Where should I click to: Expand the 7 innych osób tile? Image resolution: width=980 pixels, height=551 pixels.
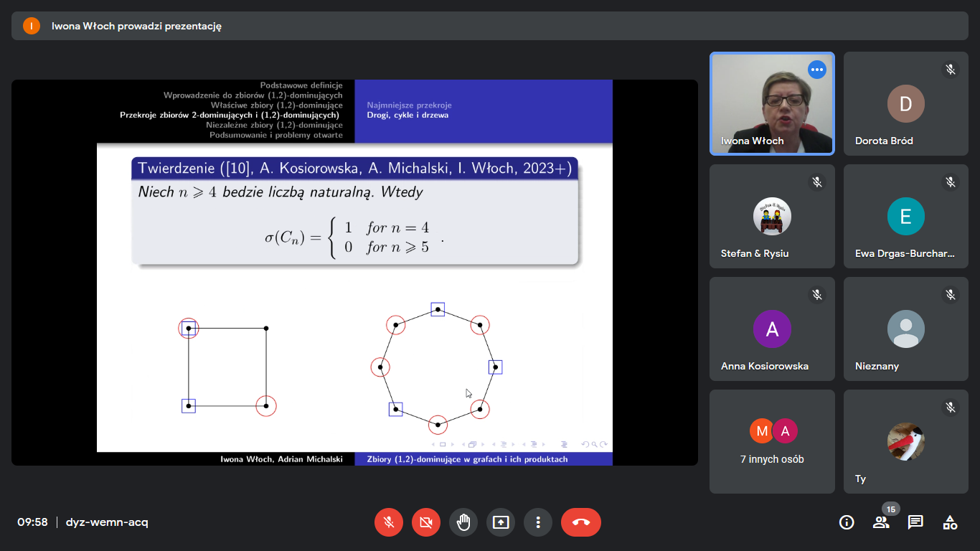772,441
